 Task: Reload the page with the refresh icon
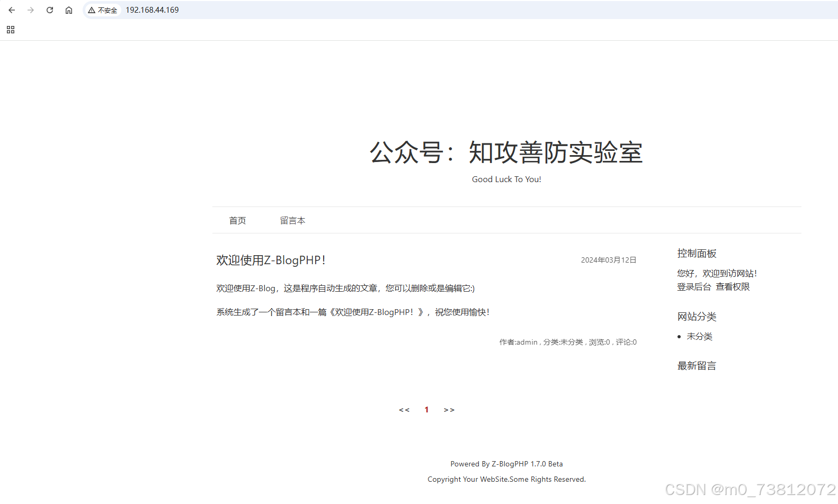point(50,10)
